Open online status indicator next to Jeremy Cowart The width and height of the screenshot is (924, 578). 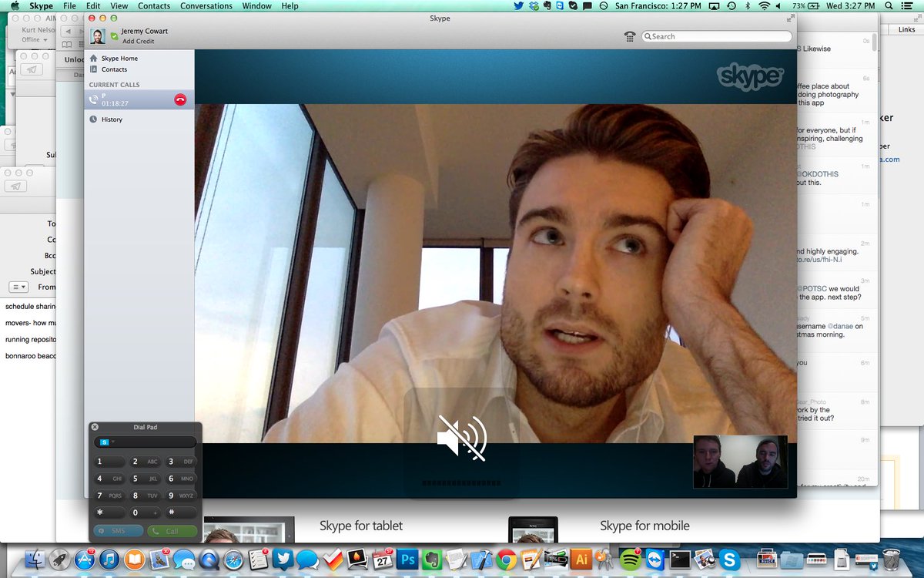(115, 36)
